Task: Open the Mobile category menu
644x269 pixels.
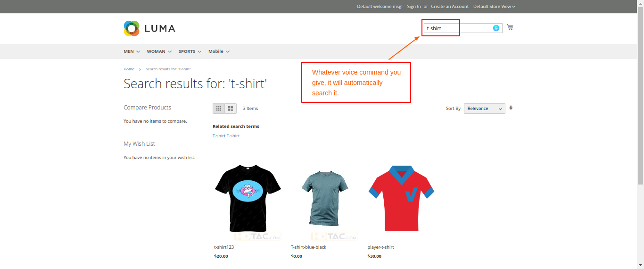Action: pyautogui.click(x=219, y=51)
